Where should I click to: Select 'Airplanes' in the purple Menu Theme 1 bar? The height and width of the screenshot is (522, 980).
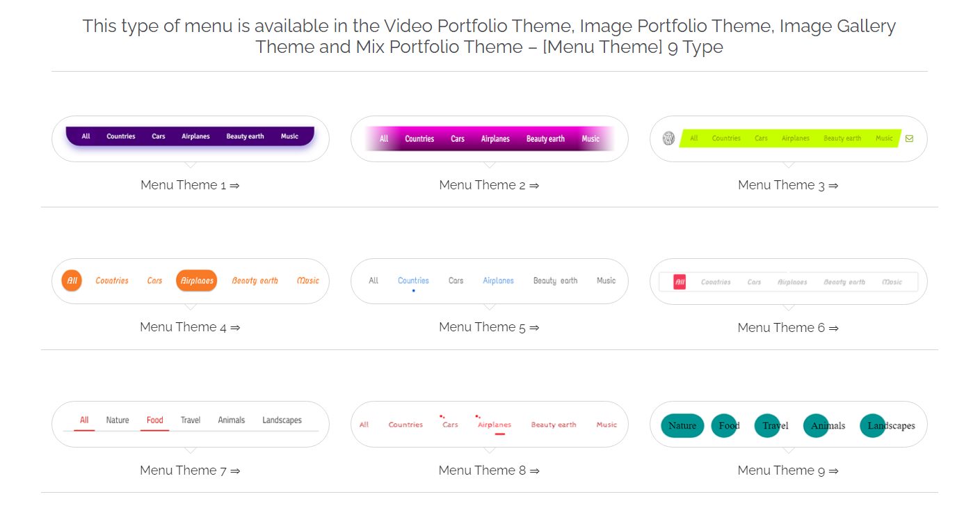[x=195, y=136]
